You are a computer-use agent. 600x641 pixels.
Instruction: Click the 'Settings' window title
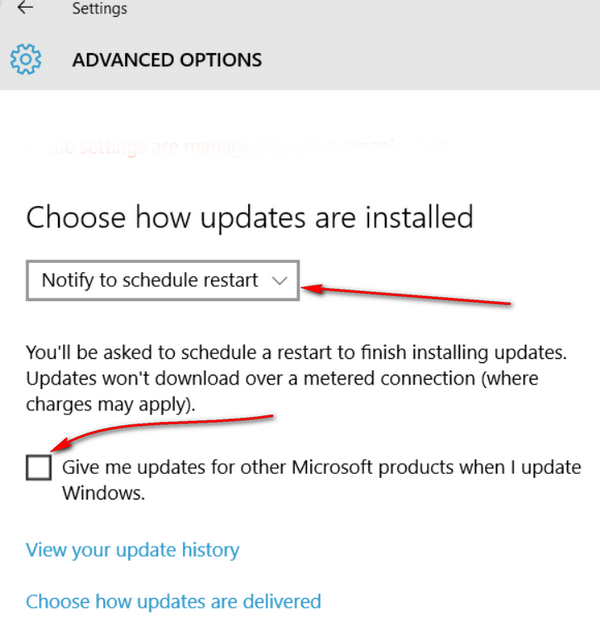(x=99, y=9)
